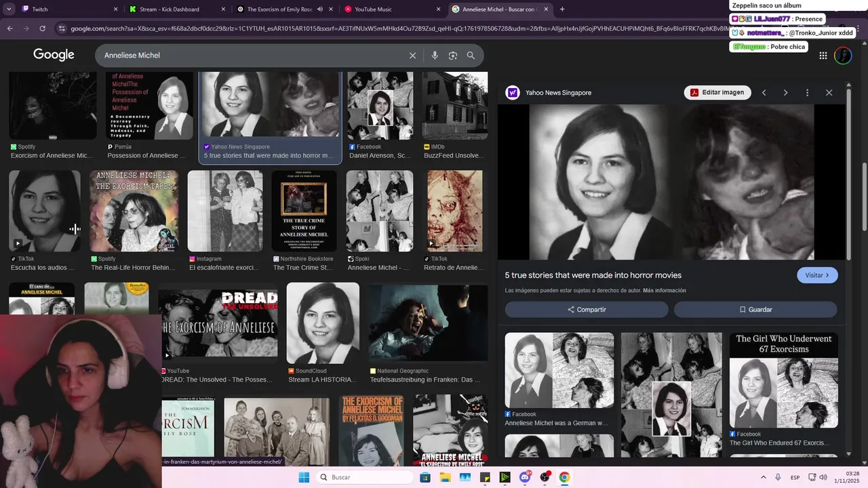The width and height of the screenshot is (868, 488).
Task: Close the Kick Dashboard tab
Action: 223,9
